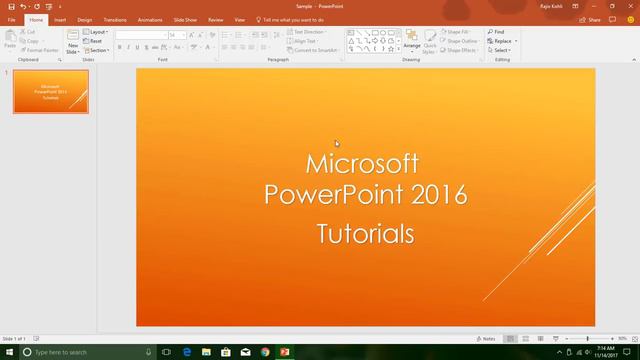This screenshot has width=640, height=360.
Task: Open Microsoft Edge from taskbar
Action: tap(187, 352)
